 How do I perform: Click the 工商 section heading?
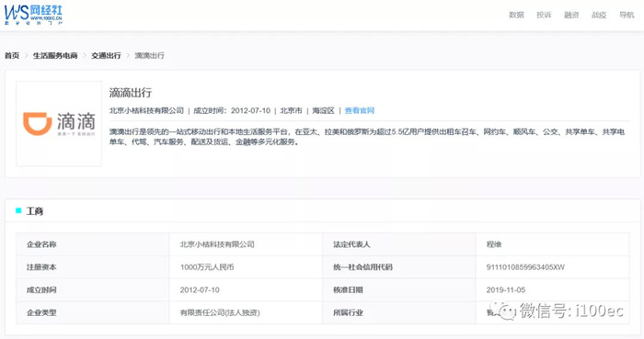point(35,211)
